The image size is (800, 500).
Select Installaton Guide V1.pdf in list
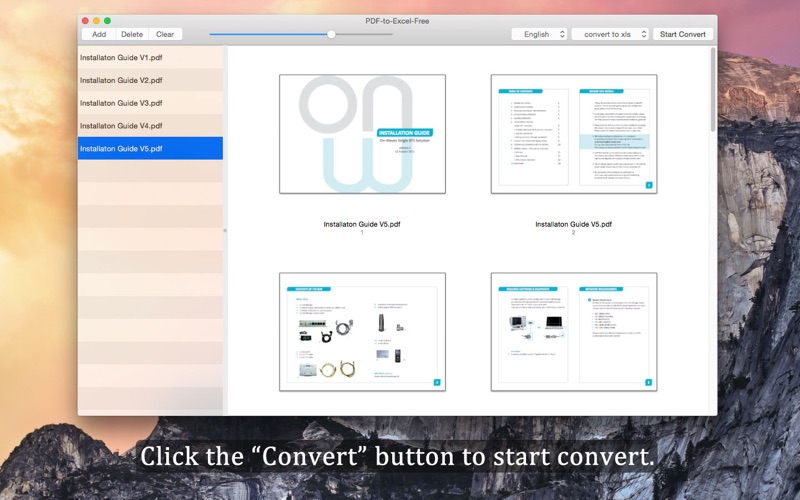tap(150, 58)
